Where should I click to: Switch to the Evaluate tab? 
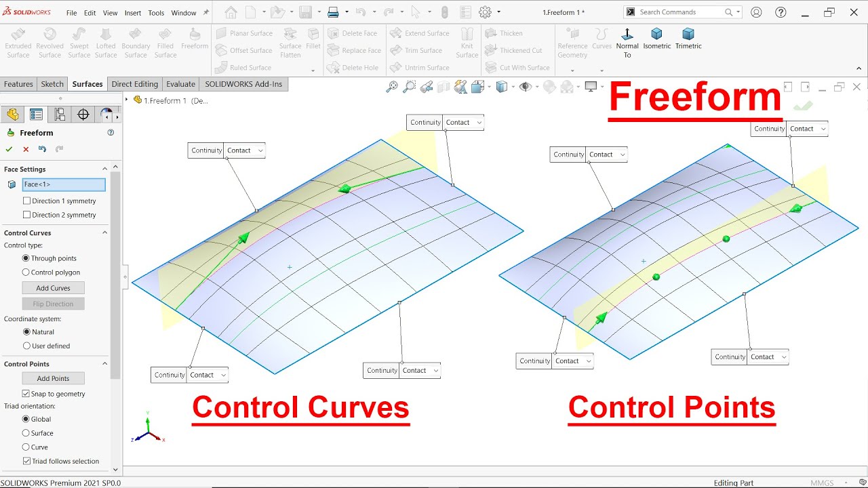click(181, 84)
